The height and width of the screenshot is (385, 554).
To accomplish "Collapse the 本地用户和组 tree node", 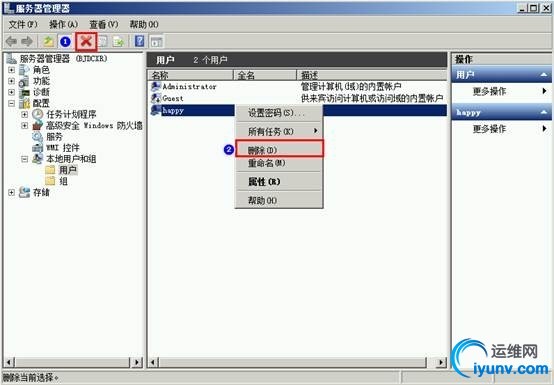I will click(x=24, y=159).
